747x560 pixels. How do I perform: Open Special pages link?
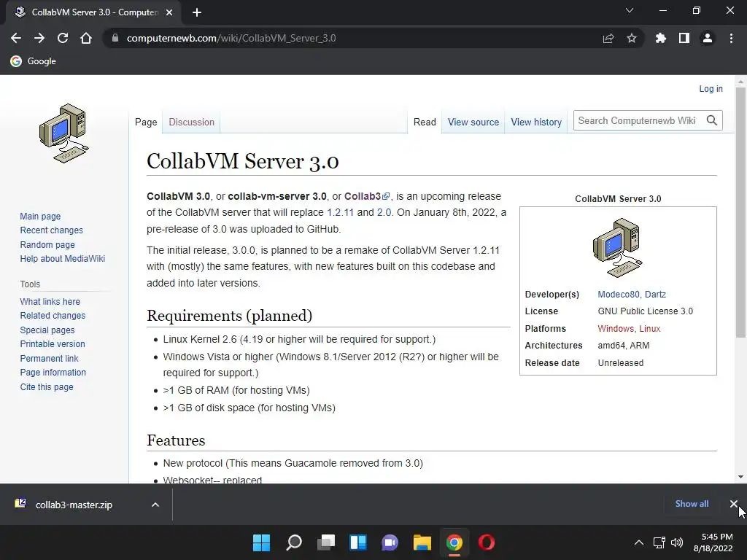coord(47,330)
